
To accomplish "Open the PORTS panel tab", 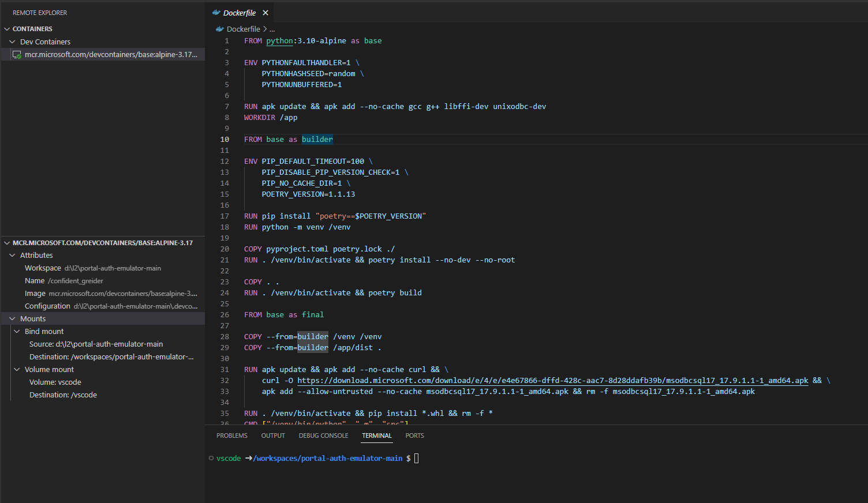I will (x=414, y=436).
